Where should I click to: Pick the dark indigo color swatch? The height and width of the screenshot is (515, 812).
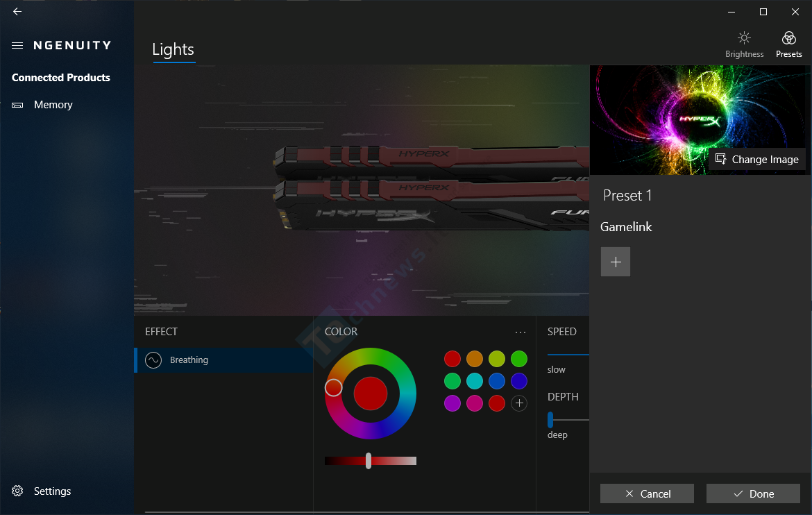pos(519,381)
